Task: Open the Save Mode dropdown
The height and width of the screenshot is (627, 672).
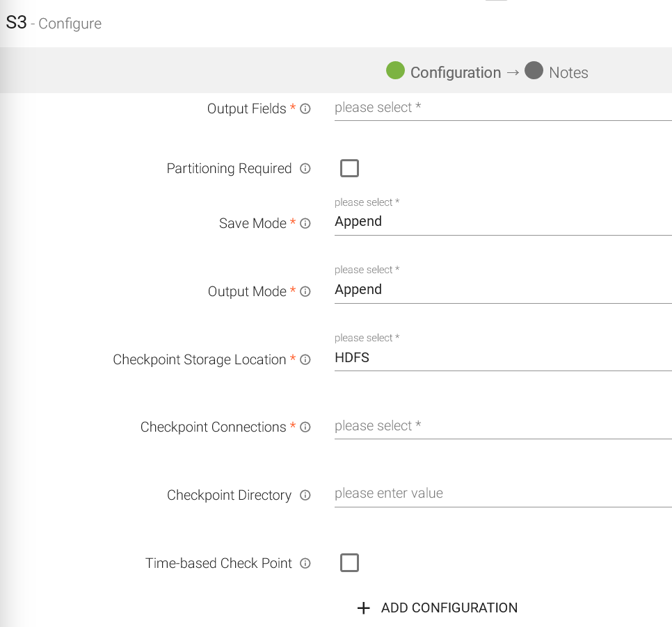Action: tap(502, 222)
